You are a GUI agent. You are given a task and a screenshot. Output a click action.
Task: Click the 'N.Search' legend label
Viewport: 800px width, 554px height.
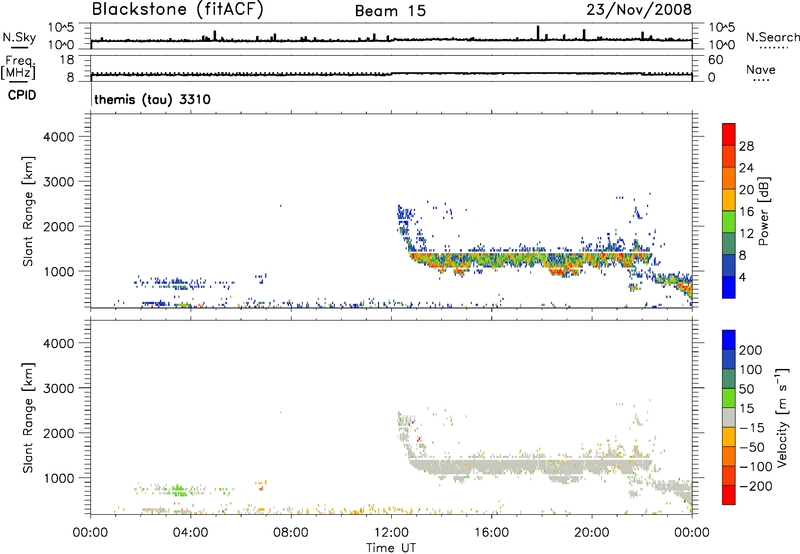[x=773, y=37]
